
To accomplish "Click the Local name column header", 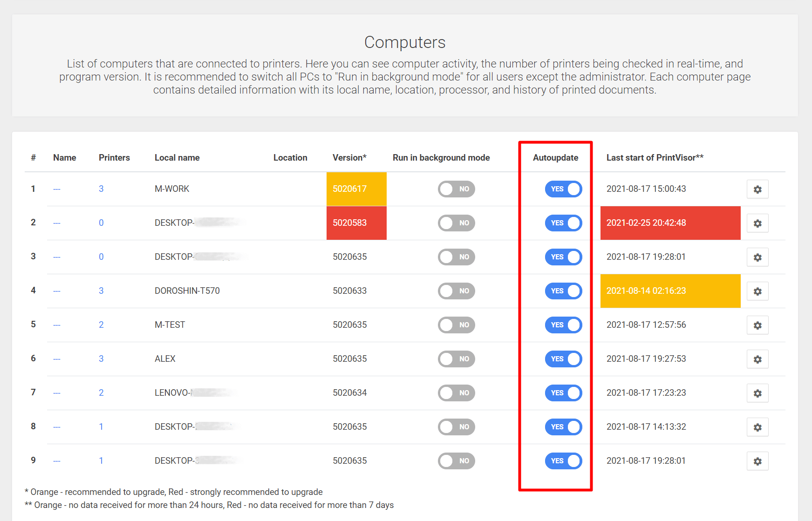I will coord(177,158).
